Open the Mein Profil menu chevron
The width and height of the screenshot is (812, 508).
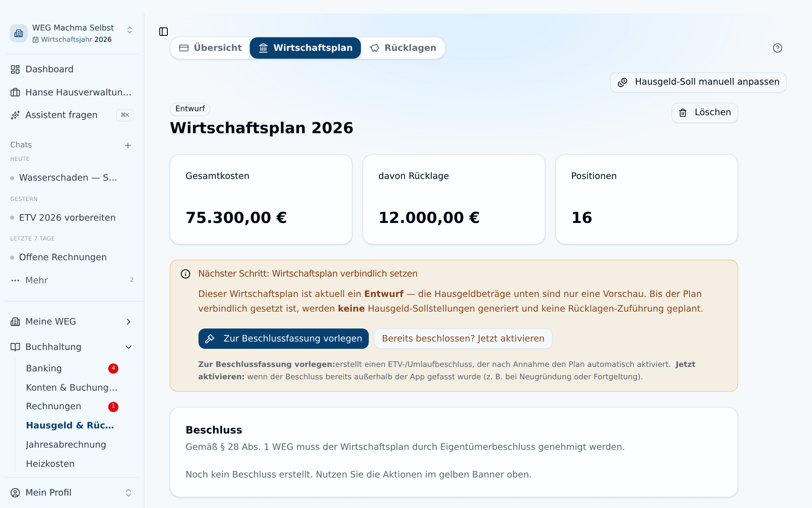pyautogui.click(x=129, y=492)
